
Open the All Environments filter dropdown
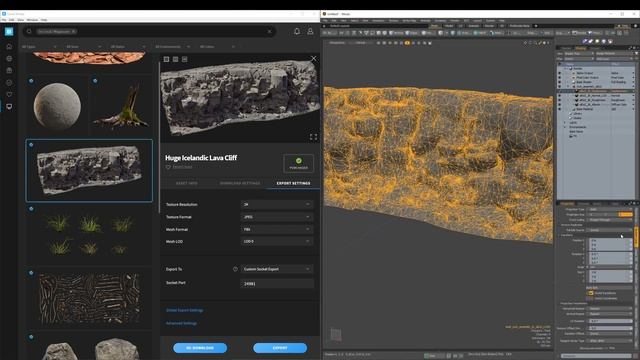[172, 47]
